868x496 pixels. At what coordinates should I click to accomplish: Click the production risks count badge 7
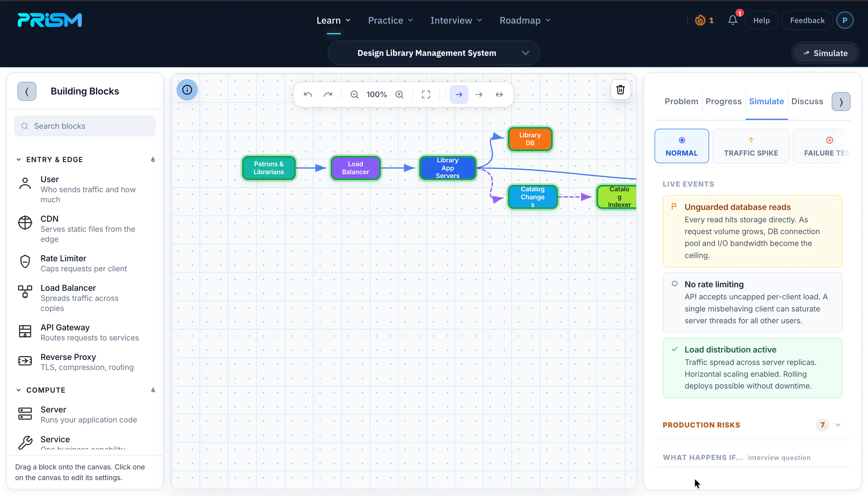click(822, 425)
